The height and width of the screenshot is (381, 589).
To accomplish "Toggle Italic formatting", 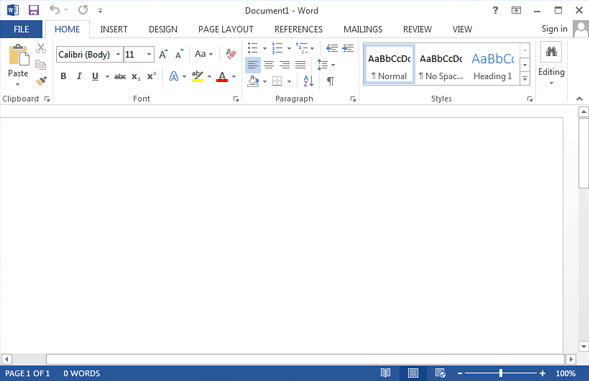I will [x=79, y=76].
